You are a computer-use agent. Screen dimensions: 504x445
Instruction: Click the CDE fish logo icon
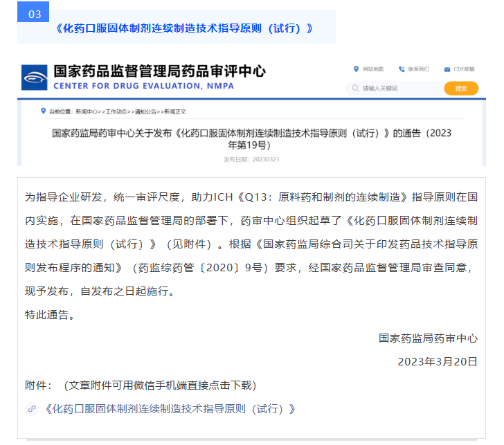(35, 78)
